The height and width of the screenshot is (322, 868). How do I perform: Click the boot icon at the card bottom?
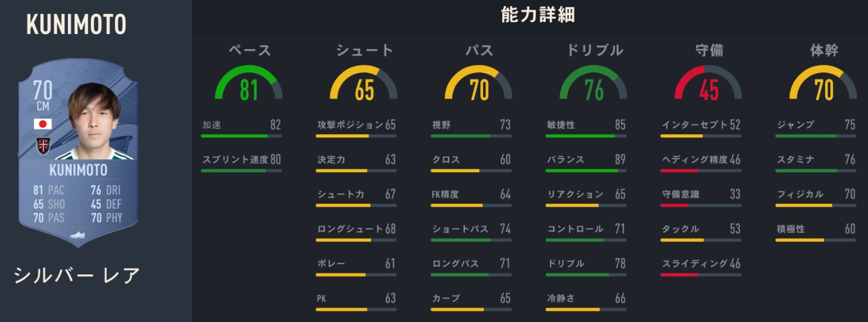tap(78, 235)
